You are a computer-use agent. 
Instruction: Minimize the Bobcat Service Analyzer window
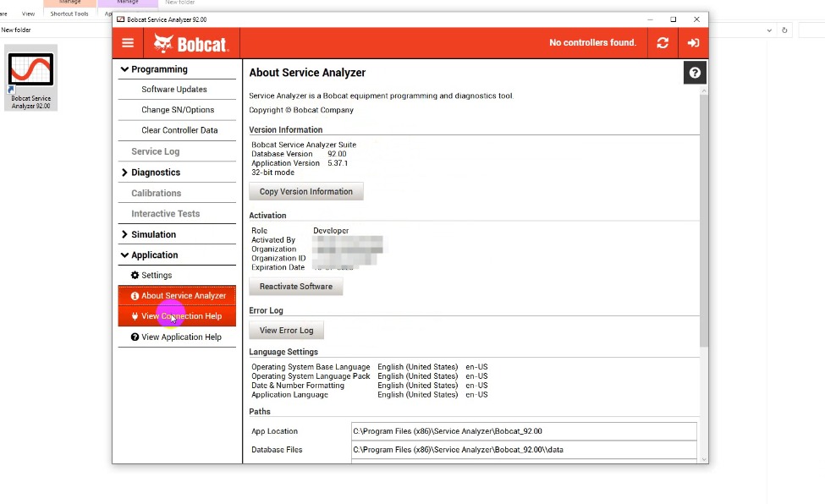[x=651, y=19]
